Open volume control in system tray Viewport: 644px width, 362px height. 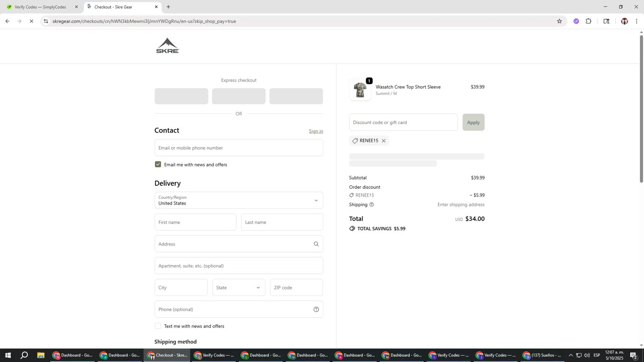(x=587, y=355)
